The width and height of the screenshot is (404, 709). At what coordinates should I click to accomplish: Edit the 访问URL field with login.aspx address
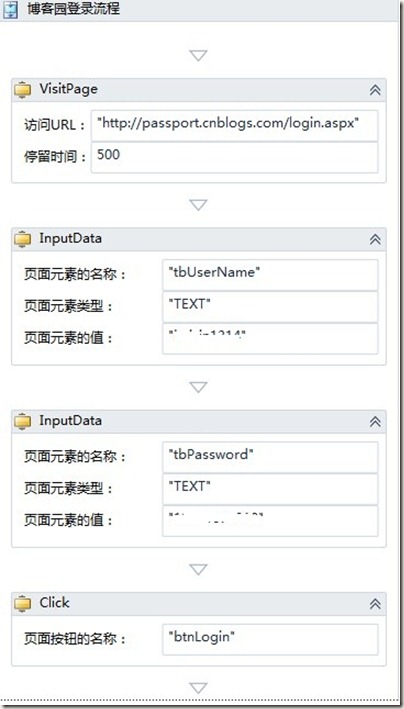pyautogui.click(x=234, y=125)
